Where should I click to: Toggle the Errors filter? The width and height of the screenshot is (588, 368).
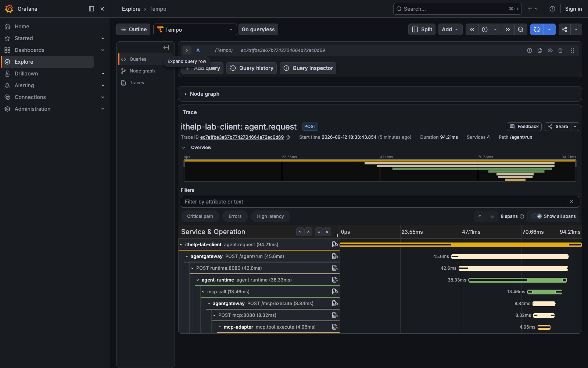click(235, 216)
